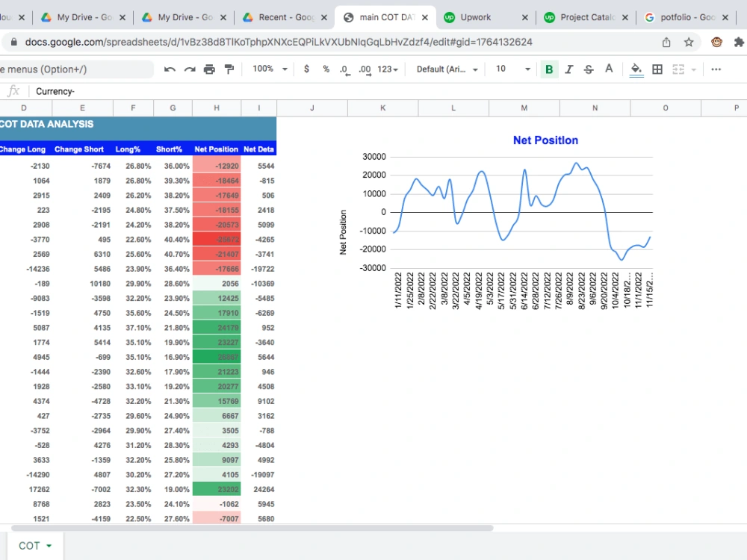The height and width of the screenshot is (560, 747).
Task: Click the Fill color icon
Action: 636,69
